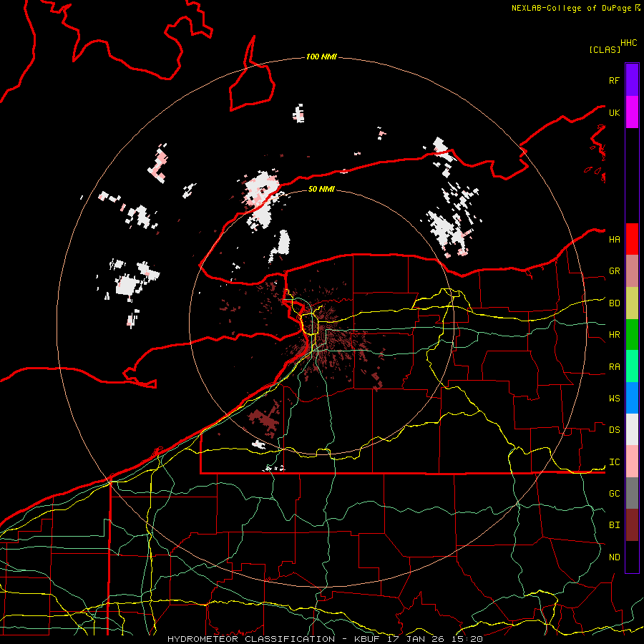
Task: Click the IC pink legend swatch
Action: pos(632,462)
